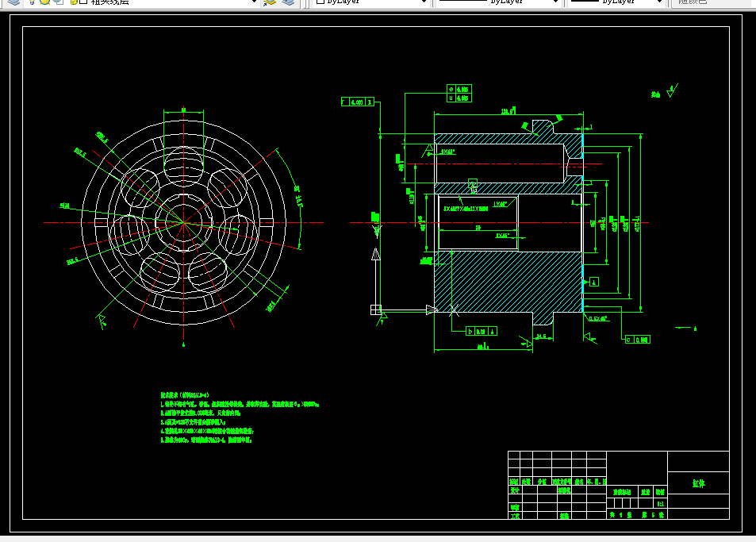The image size is (756, 542).
Task: Select the green technical requirements text block
Action: (240, 417)
